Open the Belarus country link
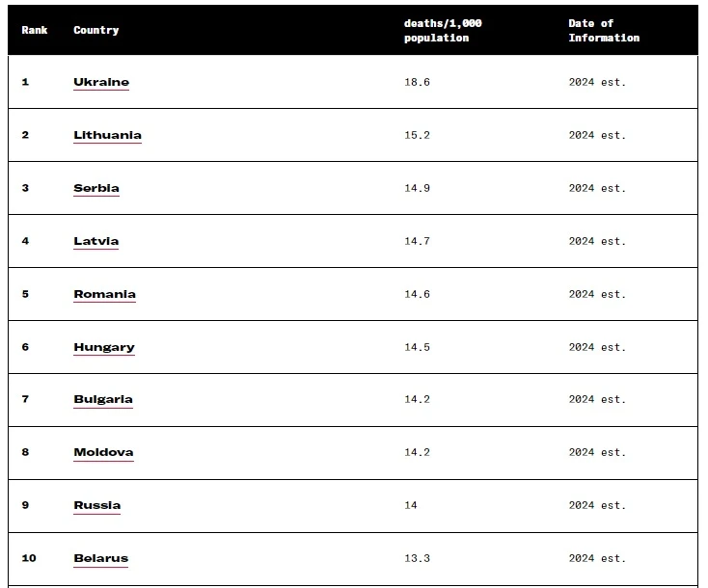This screenshot has height=588, width=708. pos(100,558)
